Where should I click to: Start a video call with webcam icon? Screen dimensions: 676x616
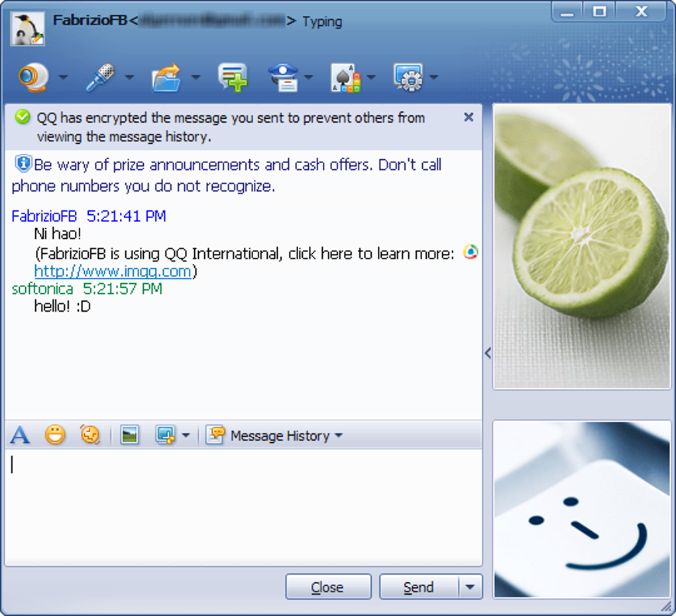(x=33, y=77)
